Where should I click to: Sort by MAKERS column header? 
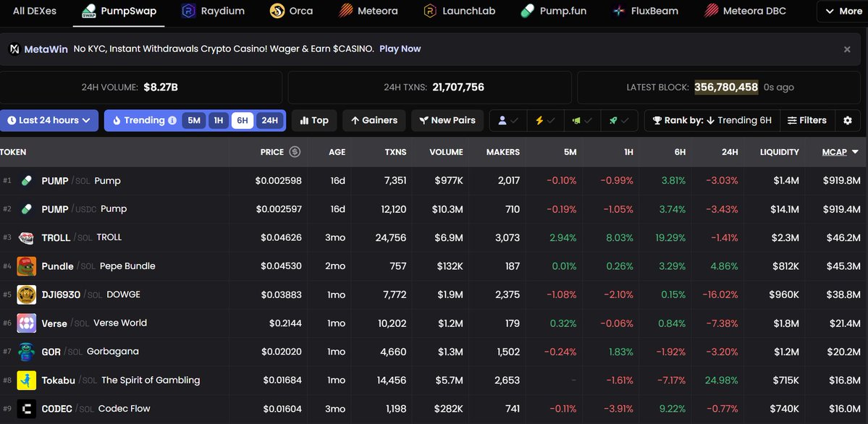pos(502,152)
